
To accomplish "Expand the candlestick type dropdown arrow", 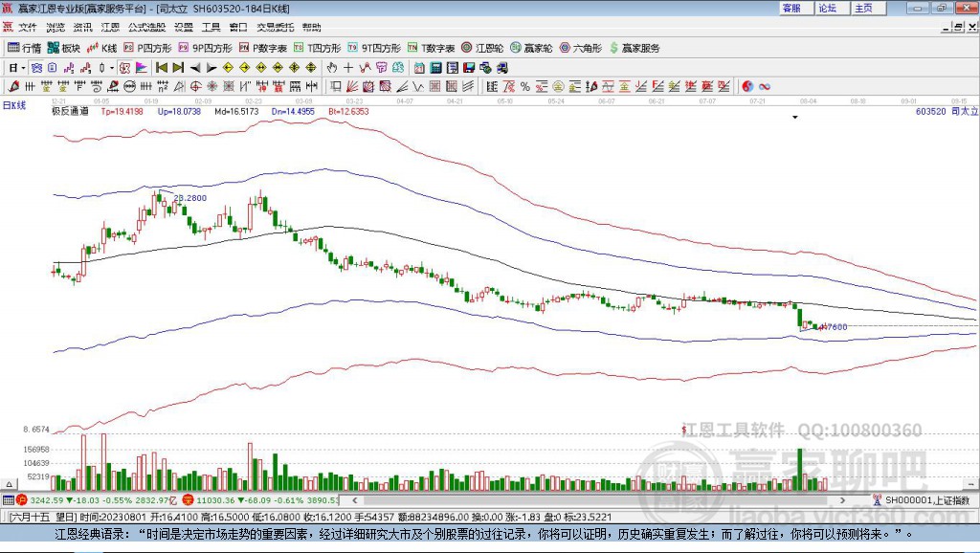I will coord(112,68).
